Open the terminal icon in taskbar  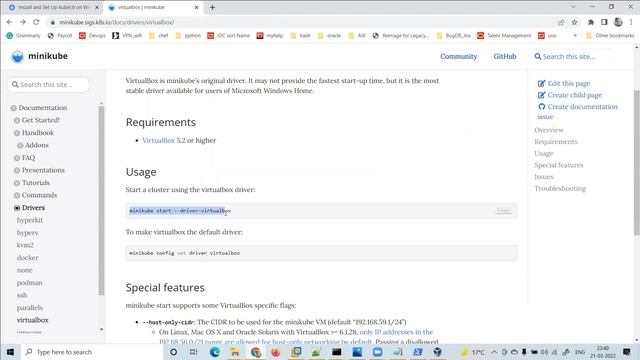(337, 352)
